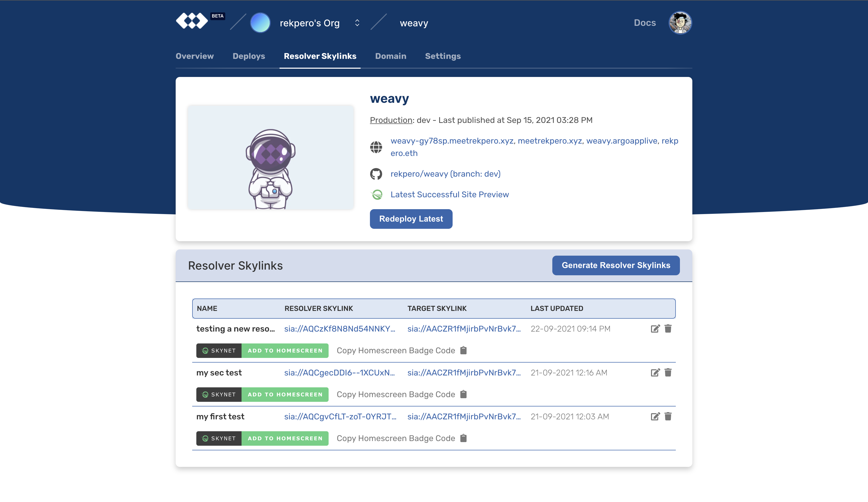Delete the 'my first test' resolver
The image size is (868, 502).
[x=668, y=417]
